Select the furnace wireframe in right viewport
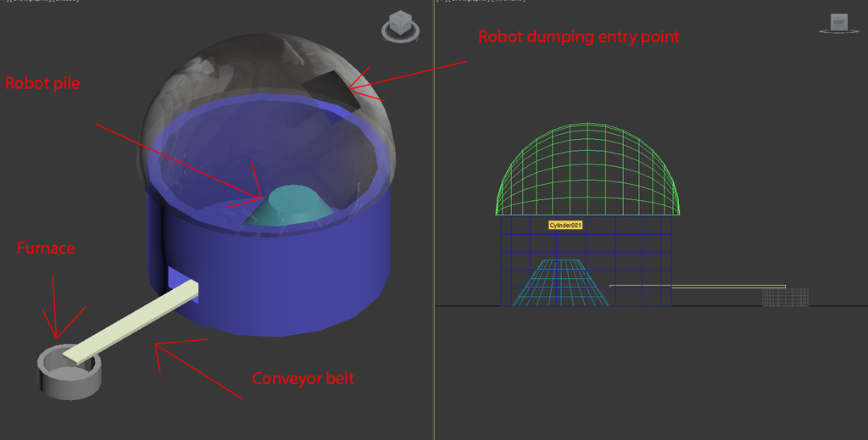 785,297
